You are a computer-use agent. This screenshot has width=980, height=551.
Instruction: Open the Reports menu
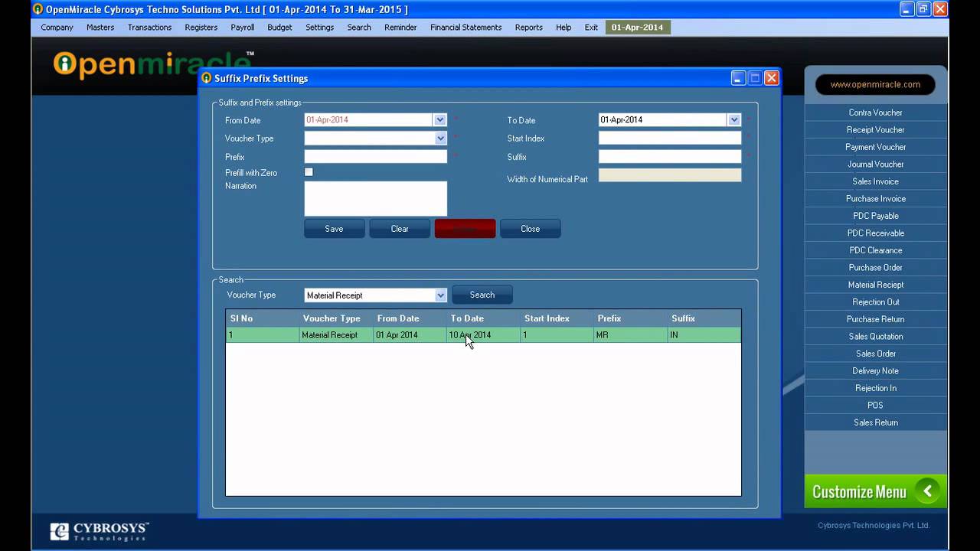[x=528, y=28]
